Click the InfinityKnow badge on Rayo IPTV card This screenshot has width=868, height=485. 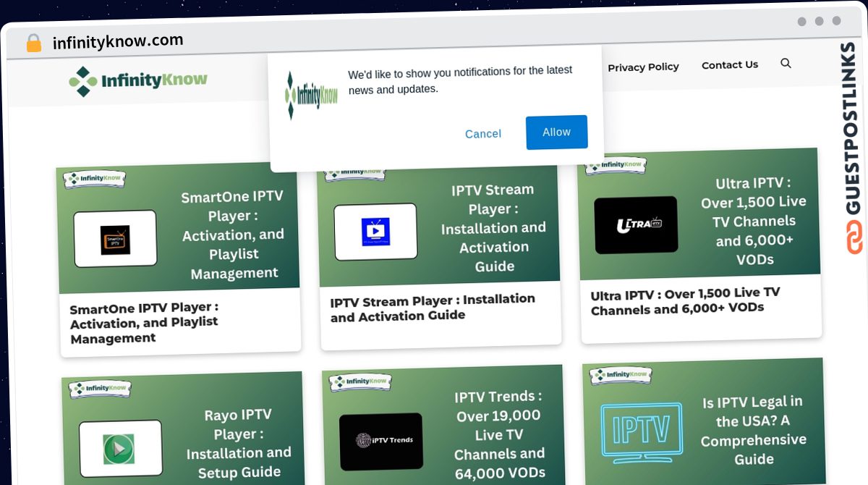[101, 388]
